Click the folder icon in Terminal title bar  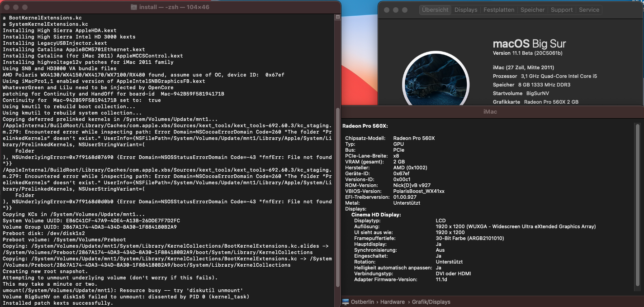[134, 7]
